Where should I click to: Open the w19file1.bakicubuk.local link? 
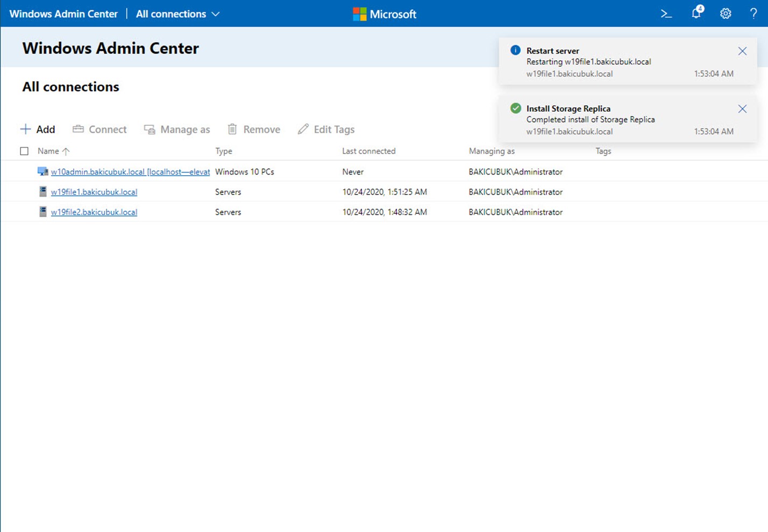(x=94, y=192)
